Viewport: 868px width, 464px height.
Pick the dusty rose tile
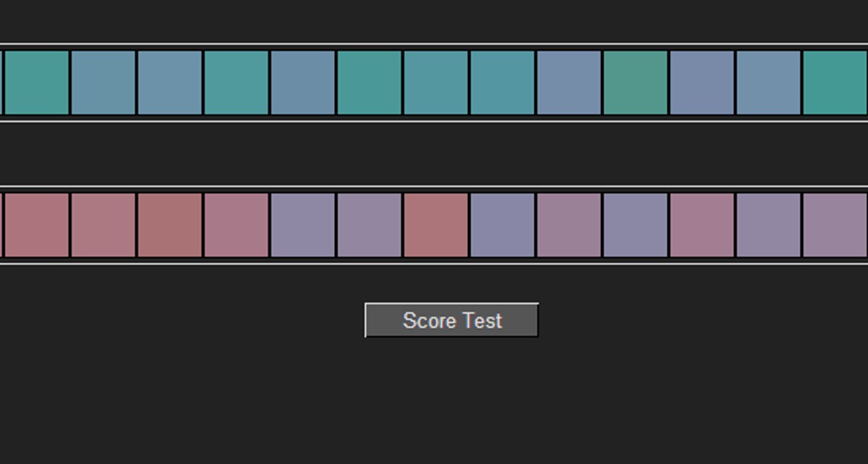(36, 224)
